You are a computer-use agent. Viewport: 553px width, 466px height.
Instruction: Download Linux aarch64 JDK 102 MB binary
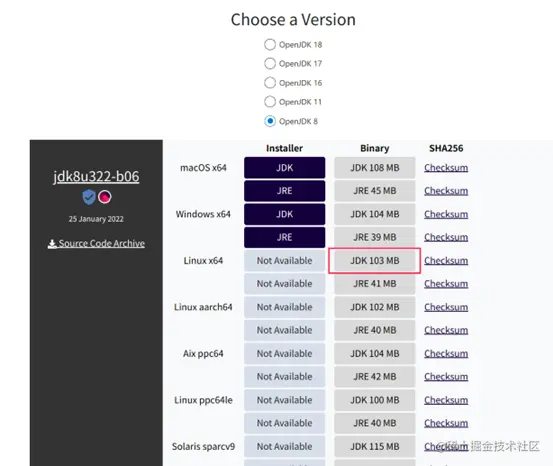coord(375,307)
